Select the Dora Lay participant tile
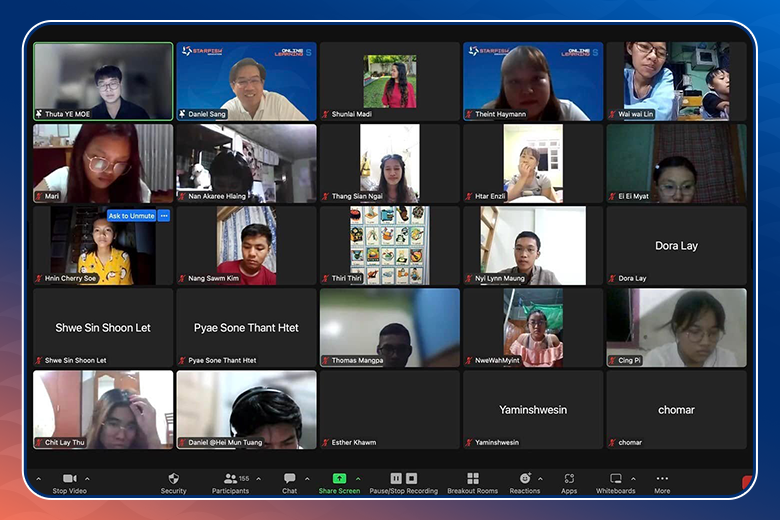Screen dimensions: 780x520 coord(676,245)
